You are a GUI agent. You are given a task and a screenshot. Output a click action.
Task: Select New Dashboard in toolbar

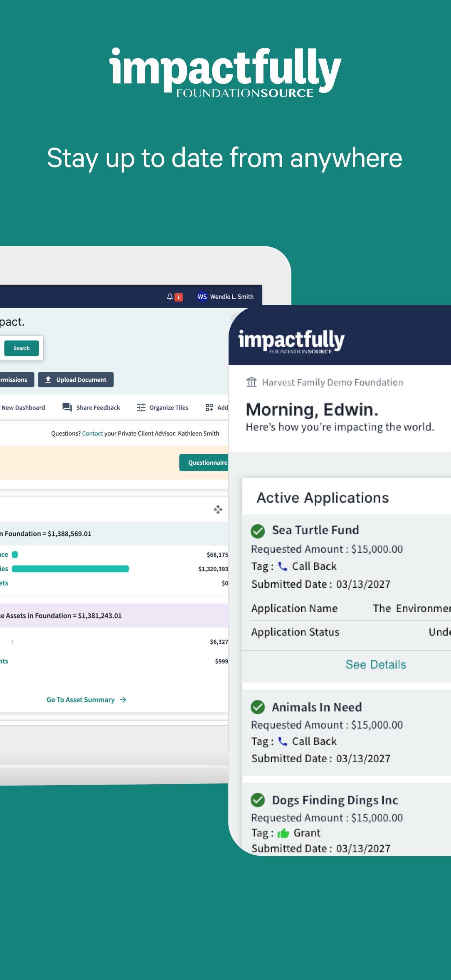(x=23, y=407)
